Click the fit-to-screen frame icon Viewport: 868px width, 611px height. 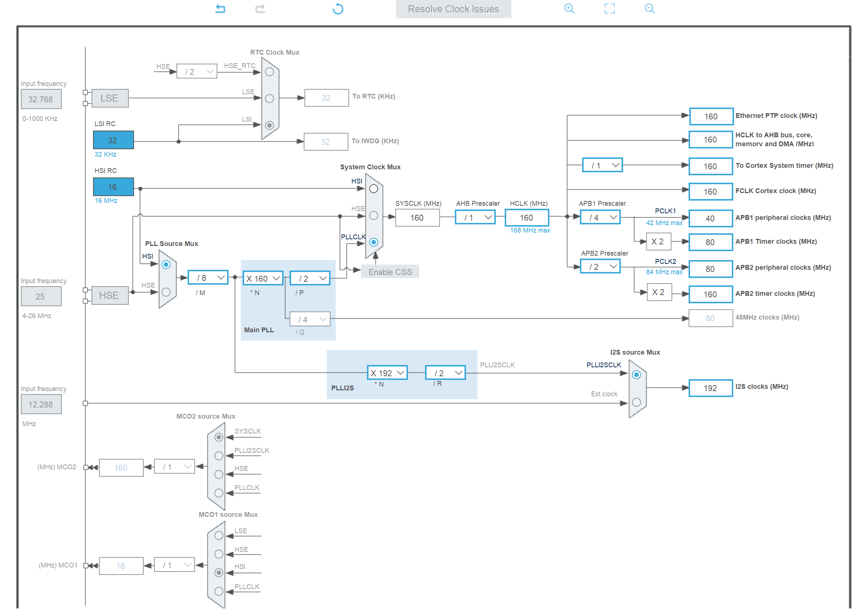point(609,8)
